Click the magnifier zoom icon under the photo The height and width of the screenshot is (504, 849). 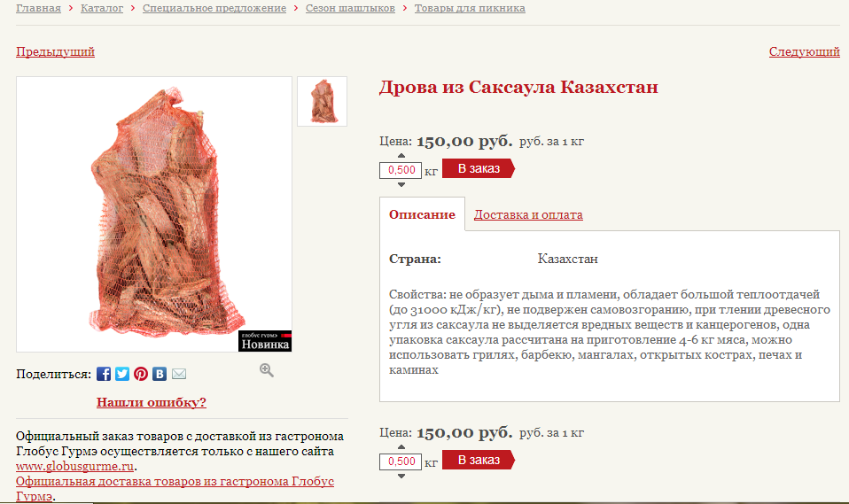click(267, 370)
